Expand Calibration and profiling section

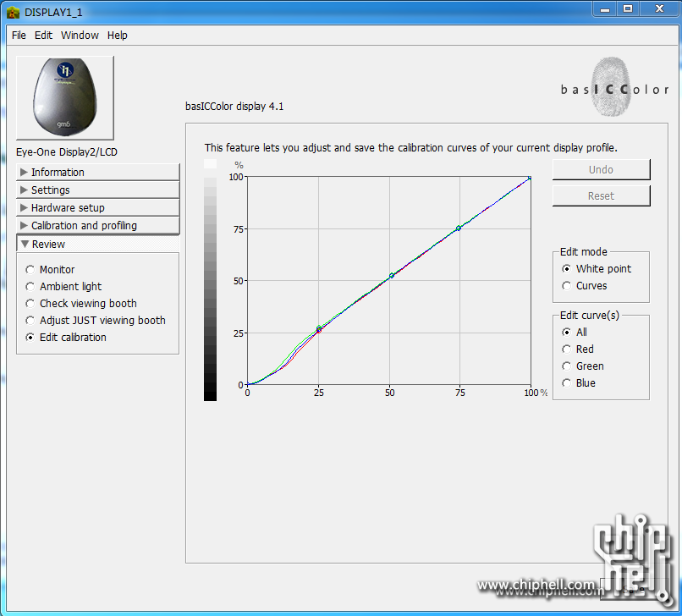click(98, 226)
